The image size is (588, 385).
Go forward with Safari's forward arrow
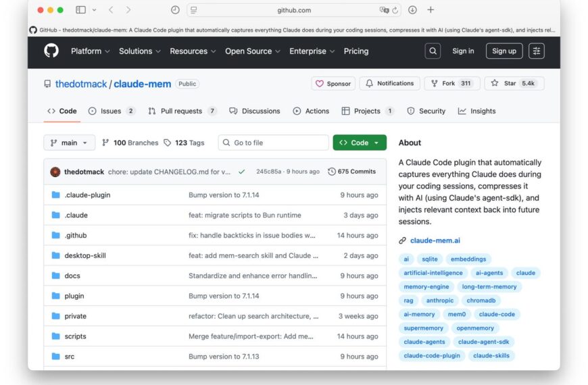pos(128,10)
